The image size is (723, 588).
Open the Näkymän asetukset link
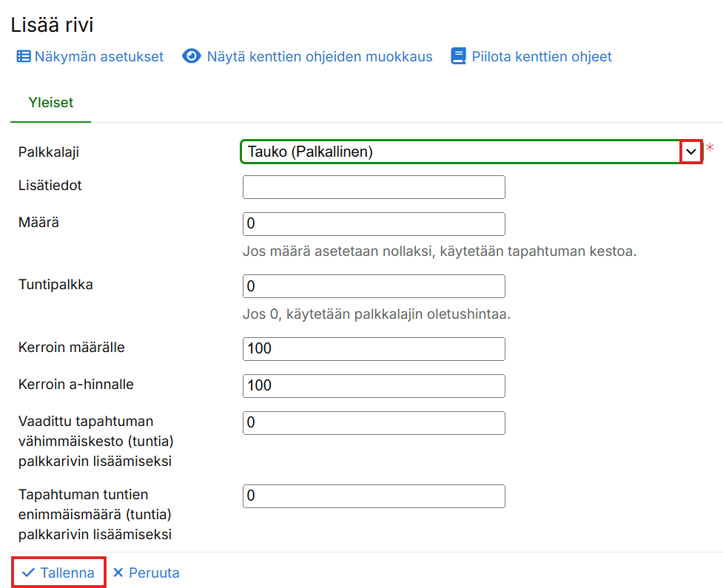tap(99, 57)
